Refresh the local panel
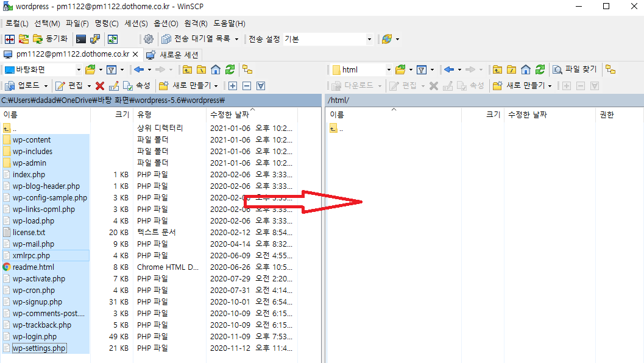The height and width of the screenshot is (363, 644). click(x=230, y=70)
